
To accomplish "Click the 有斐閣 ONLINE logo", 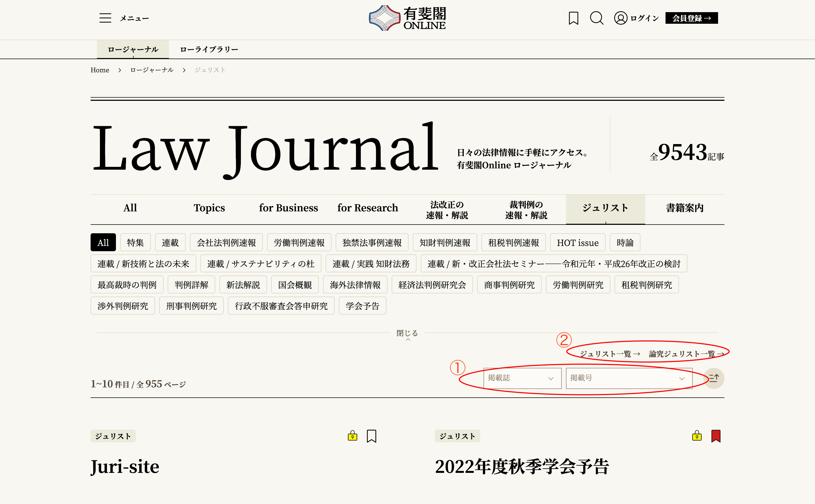I will click(407, 18).
